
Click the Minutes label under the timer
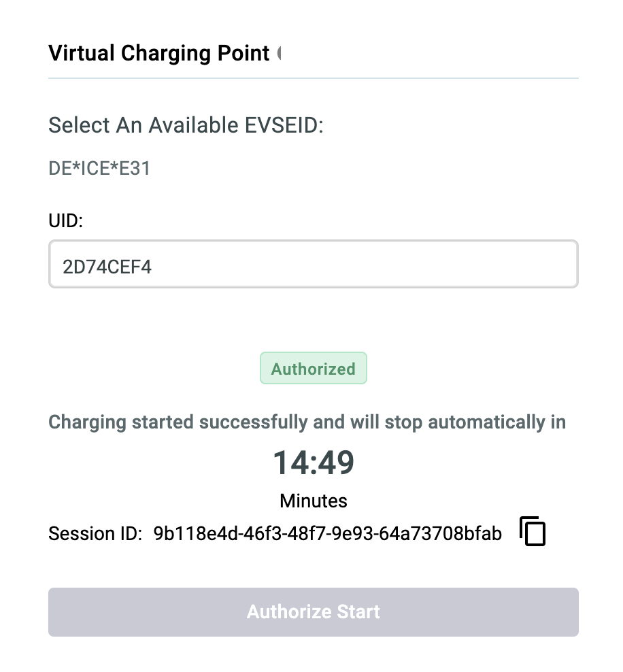pyautogui.click(x=314, y=501)
